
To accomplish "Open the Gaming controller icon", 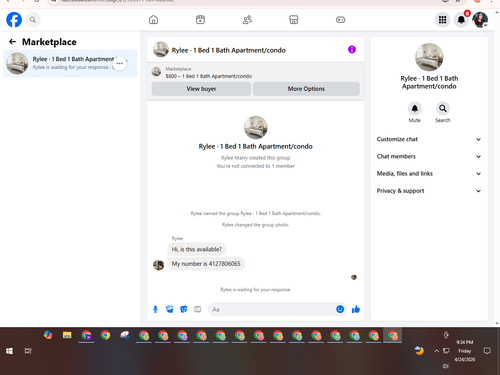I will pos(340,20).
